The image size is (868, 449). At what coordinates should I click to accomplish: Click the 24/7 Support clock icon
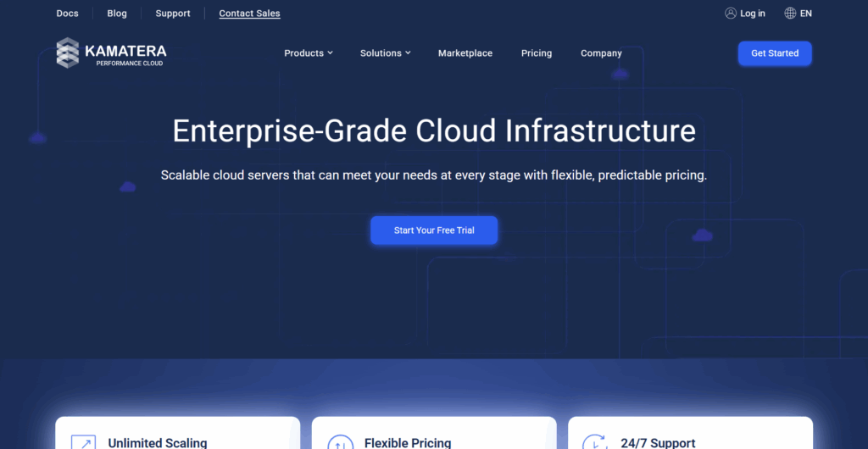(595, 442)
